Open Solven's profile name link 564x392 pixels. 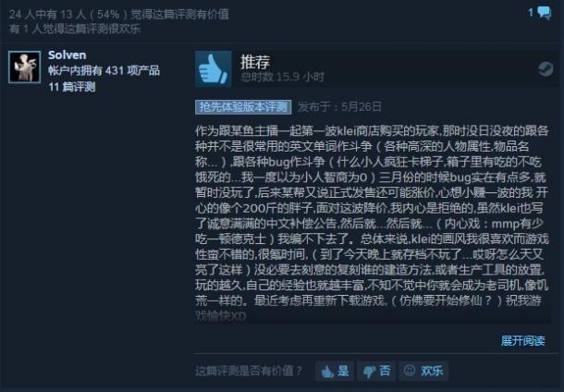click(x=67, y=55)
